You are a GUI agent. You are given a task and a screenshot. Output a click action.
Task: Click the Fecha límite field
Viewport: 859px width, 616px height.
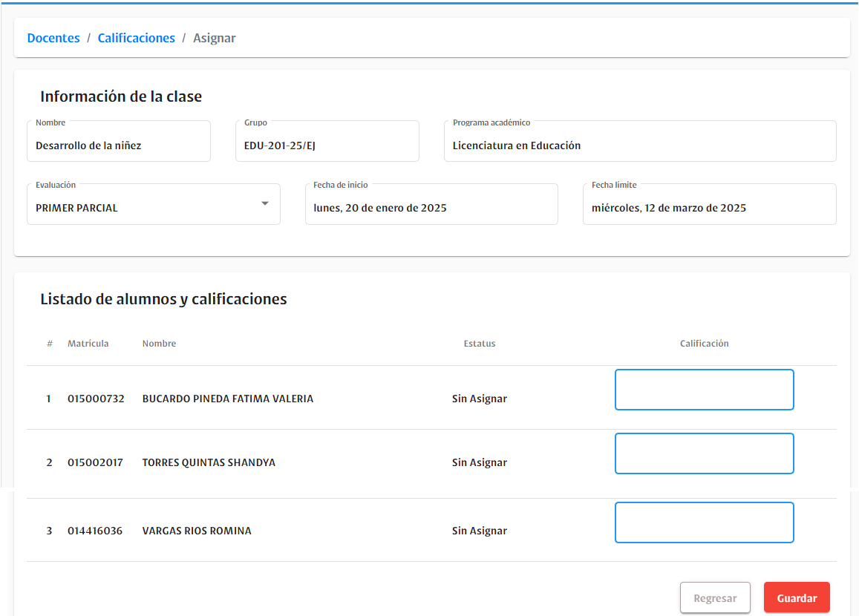tap(710, 204)
